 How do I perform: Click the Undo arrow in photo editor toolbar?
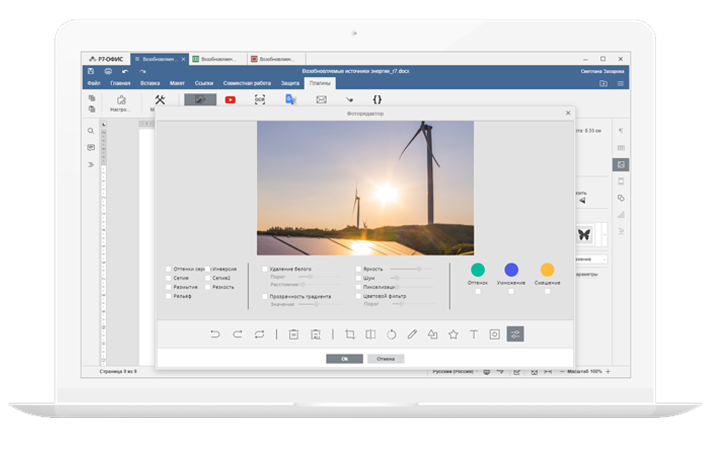click(x=215, y=334)
